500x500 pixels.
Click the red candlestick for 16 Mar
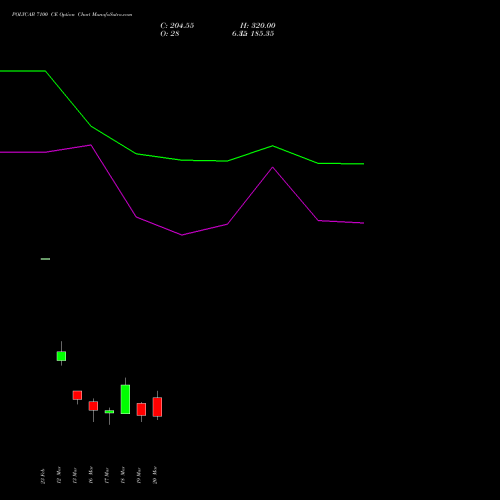(x=93, y=406)
